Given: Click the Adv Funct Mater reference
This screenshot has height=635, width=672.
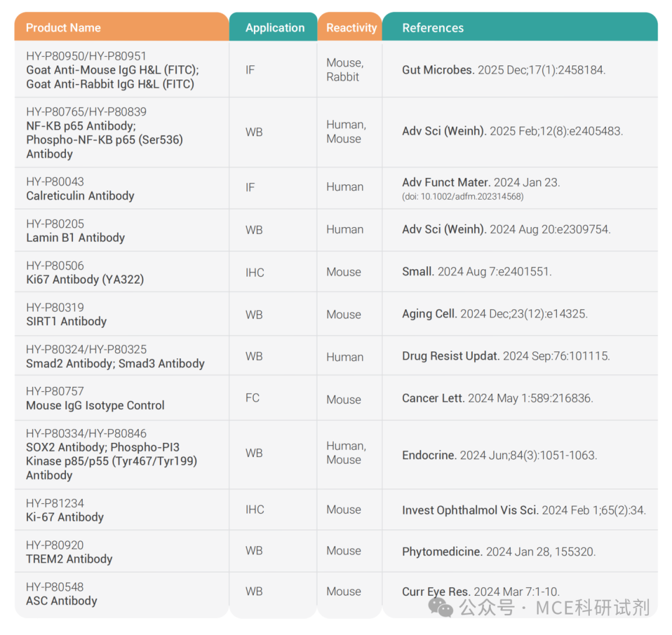Looking at the screenshot, I should point(481,182).
